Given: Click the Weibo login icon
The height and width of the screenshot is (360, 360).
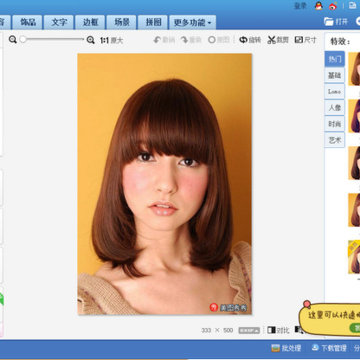Looking at the screenshot, I should pos(333,6).
